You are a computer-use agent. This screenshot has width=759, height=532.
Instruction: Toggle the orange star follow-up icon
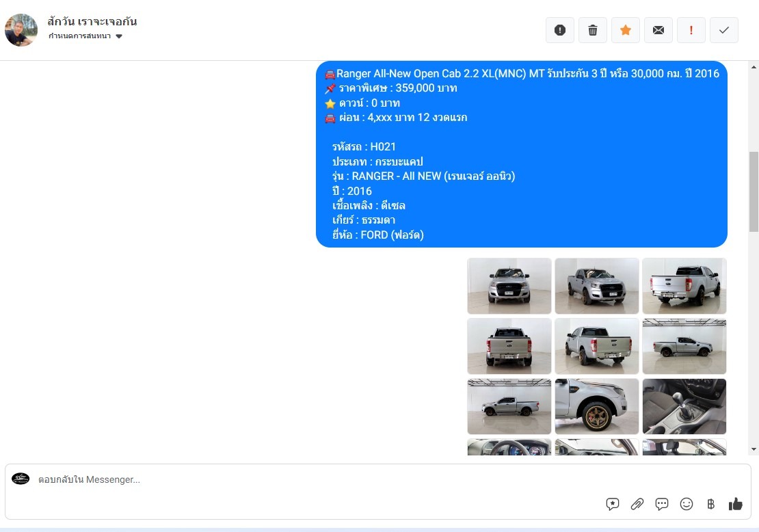626,30
